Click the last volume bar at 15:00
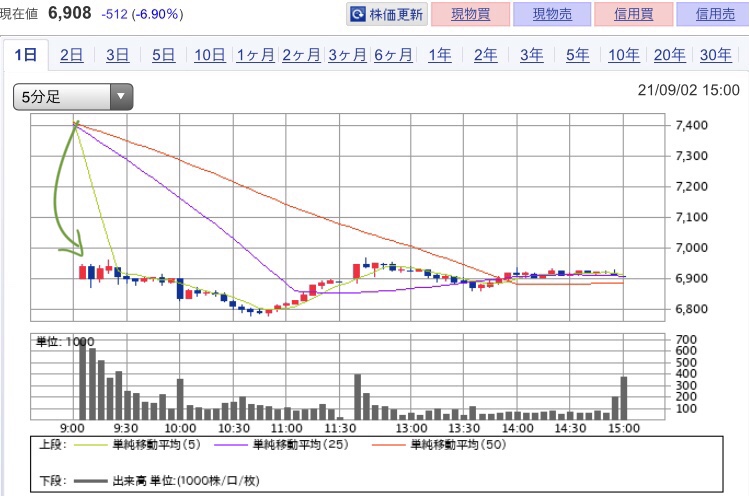The height and width of the screenshot is (496, 749). 623,398
